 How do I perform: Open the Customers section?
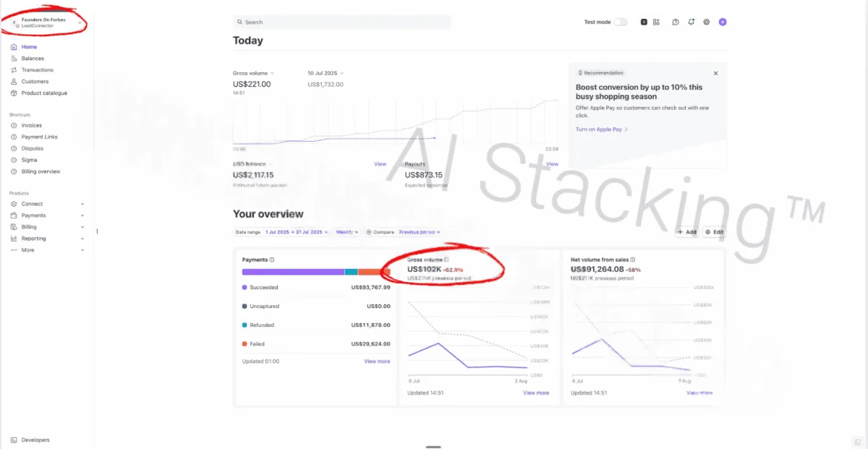tap(35, 82)
